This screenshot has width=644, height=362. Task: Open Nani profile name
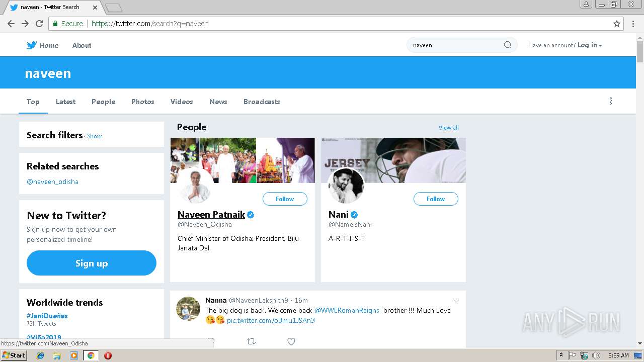(x=339, y=215)
